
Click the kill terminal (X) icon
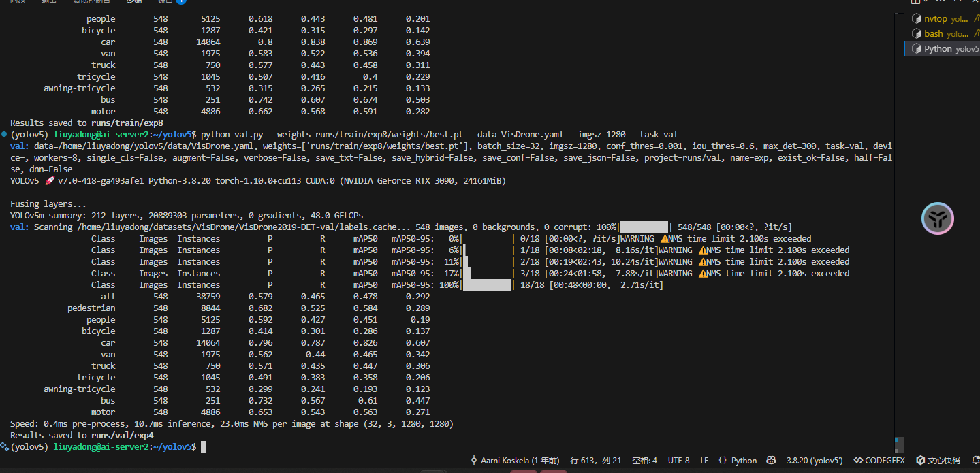pos(975,3)
